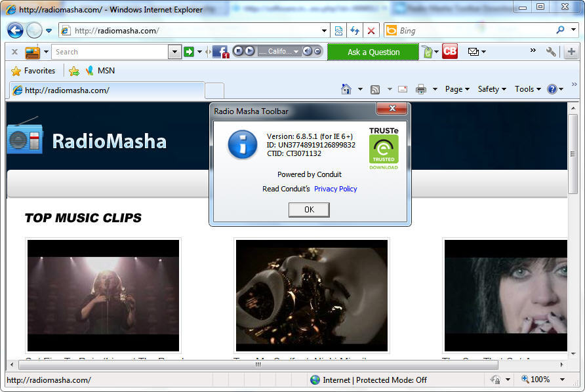Image resolution: width=585 pixels, height=392 pixels.
Task: Toggle Compatibility View icon in address bar
Action: (x=338, y=31)
